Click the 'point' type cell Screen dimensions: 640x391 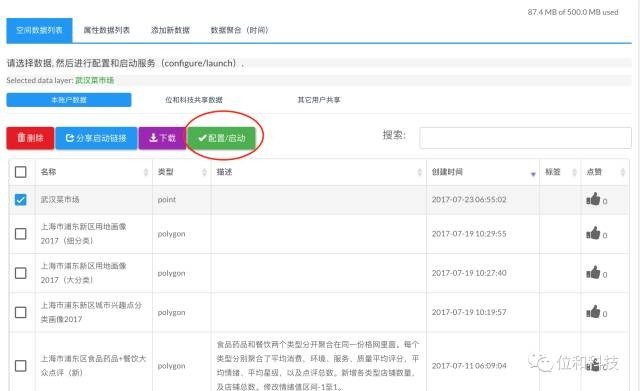pos(167,200)
